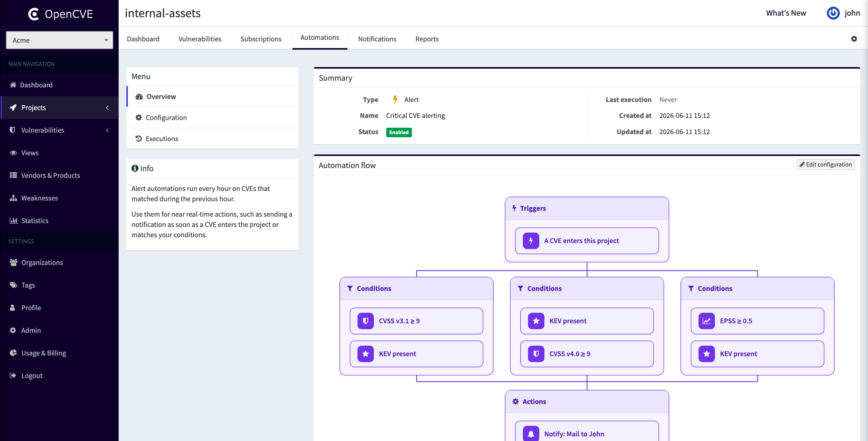Click the Vulnerabilities shield icon in sidebar
The width and height of the screenshot is (868, 441).
point(13,130)
